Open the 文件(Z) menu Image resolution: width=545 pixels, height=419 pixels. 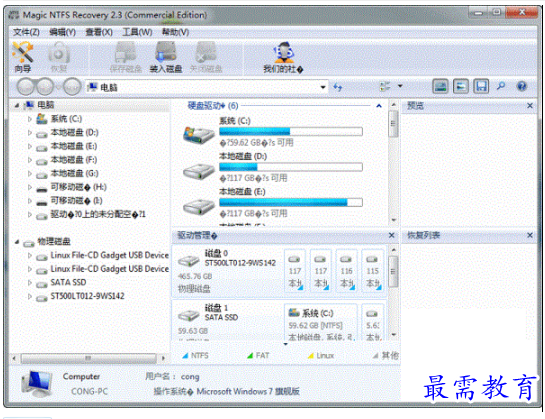click(x=26, y=32)
